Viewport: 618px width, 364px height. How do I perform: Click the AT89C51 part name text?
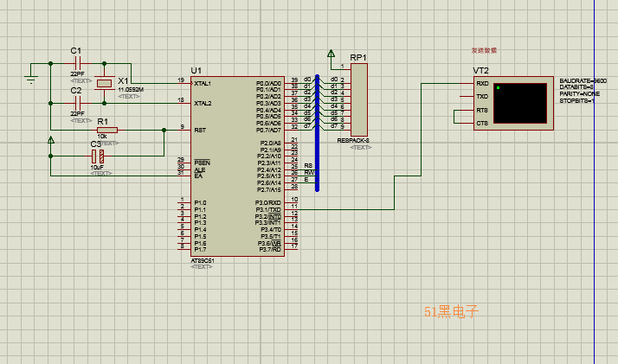tap(203, 261)
